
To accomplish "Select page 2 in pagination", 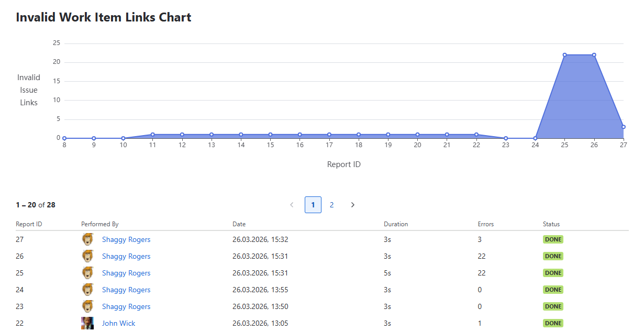I will pyautogui.click(x=331, y=205).
